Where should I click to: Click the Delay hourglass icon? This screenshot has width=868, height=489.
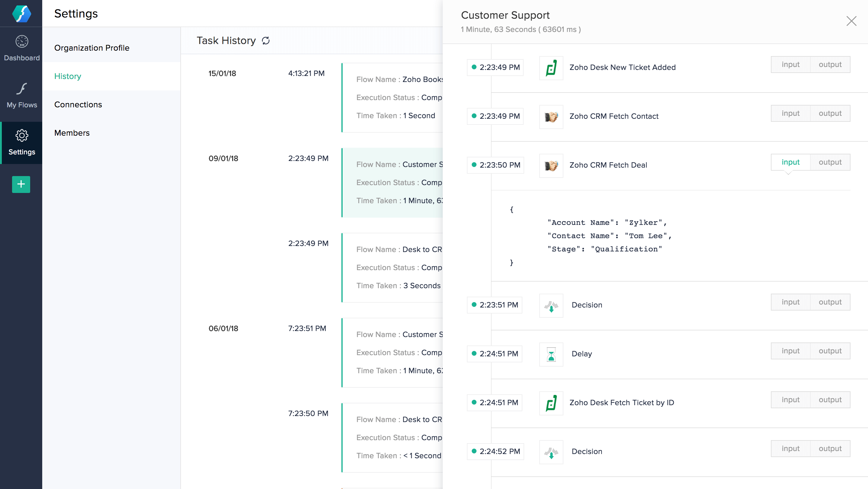(551, 354)
